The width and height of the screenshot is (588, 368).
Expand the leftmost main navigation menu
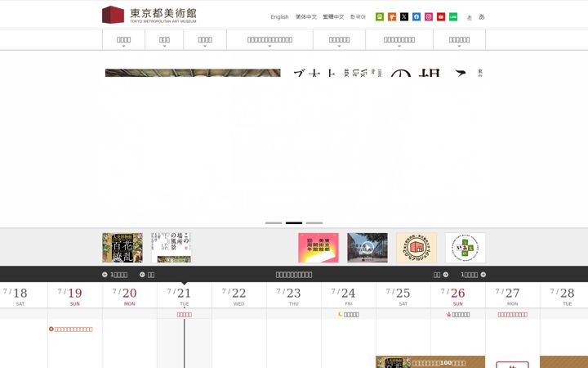pos(123,39)
